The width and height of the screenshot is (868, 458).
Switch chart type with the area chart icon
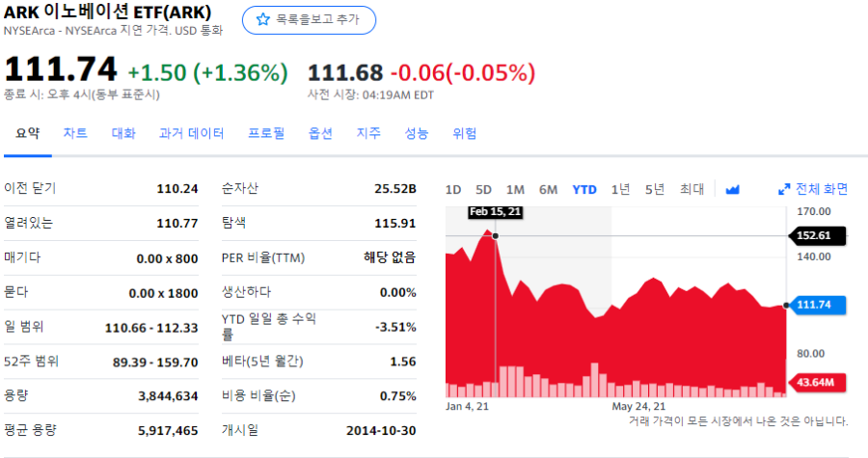pos(732,190)
